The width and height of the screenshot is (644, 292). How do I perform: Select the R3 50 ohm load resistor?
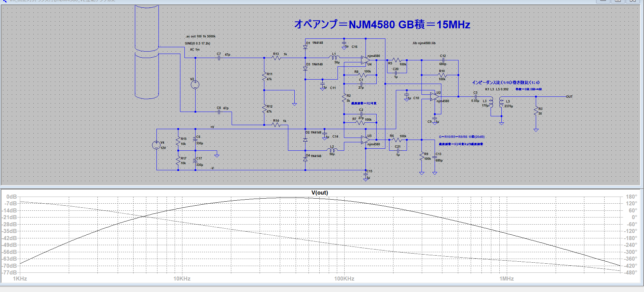pyautogui.click(x=536, y=111)
